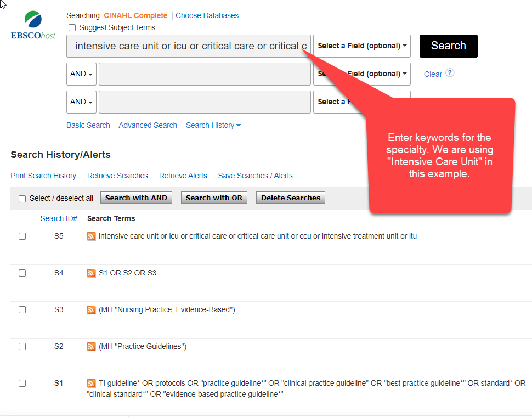The image size is (532, 417).
Task: Click Choose Databases link
Action: [207, 15]
